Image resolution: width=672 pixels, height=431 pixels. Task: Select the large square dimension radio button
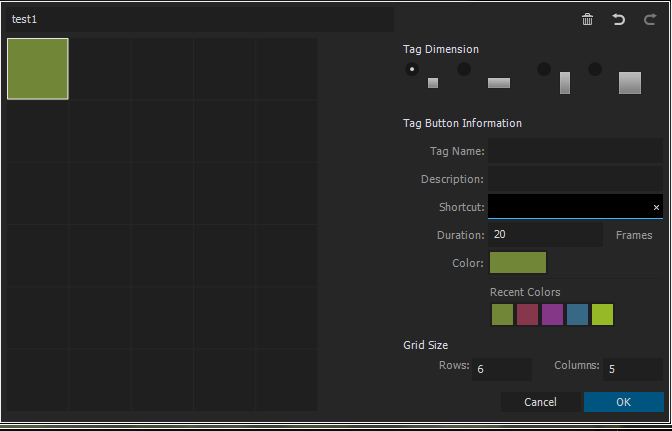click(595, 69)
